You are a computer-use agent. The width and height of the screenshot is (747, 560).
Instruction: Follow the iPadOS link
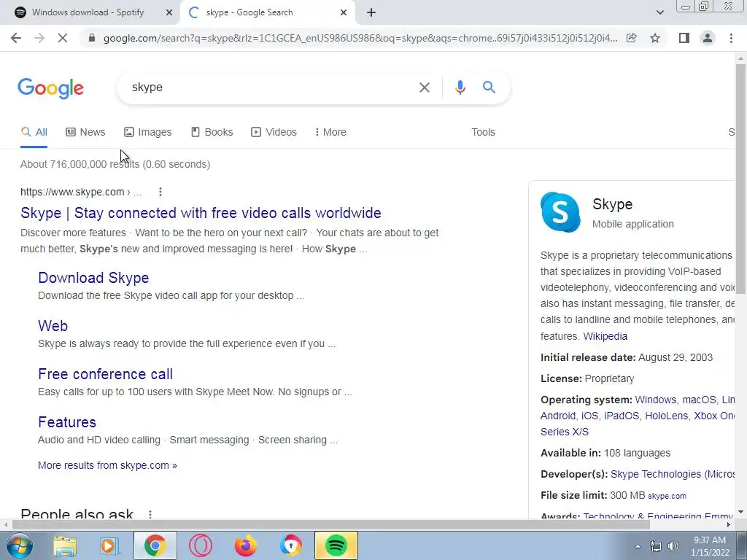click(x=622, y=416)
